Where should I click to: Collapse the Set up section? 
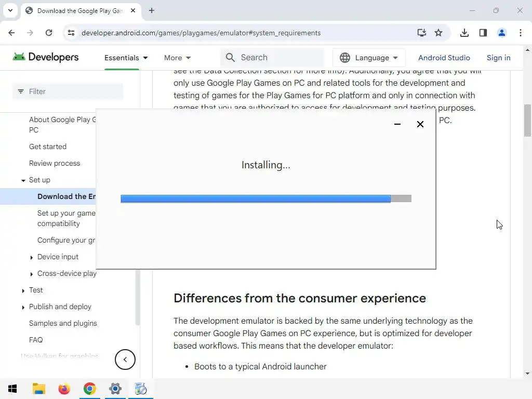(x=23, y=180)
